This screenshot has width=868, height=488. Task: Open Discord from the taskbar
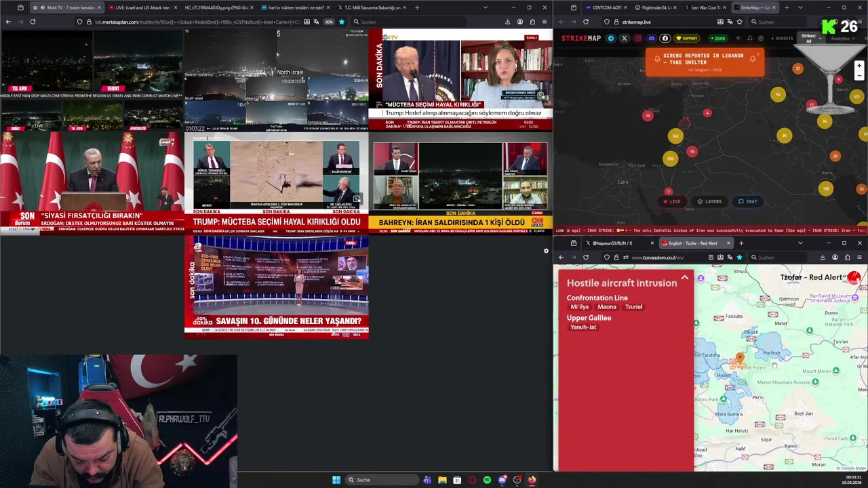click(x=502, y=480)
